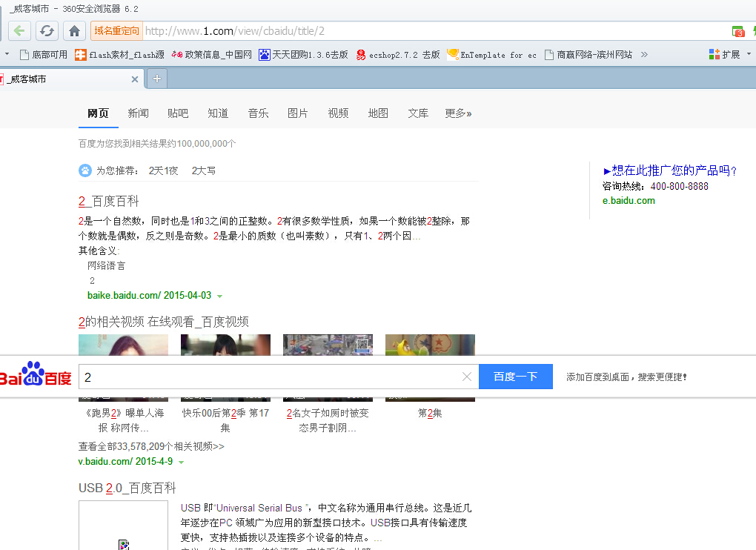Viewport: 756px width, 550px height.
Task: Click 查看全部33,578,209个相关视频>> link
Action: point(151,446)
